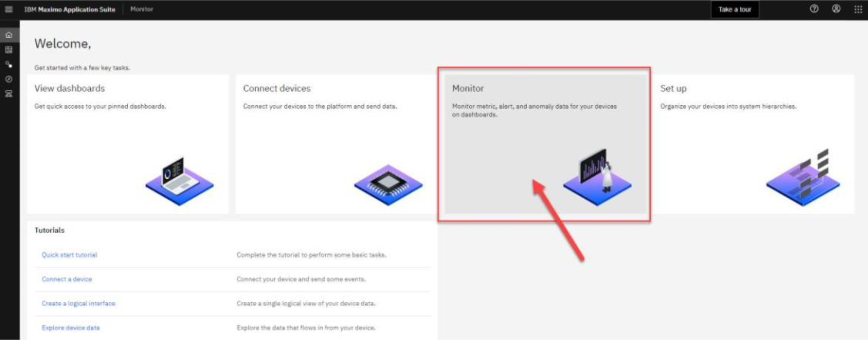Click 'Organize your devices into system hierarchies.'
The image size is (868, 340).
[x=728, y=106]
